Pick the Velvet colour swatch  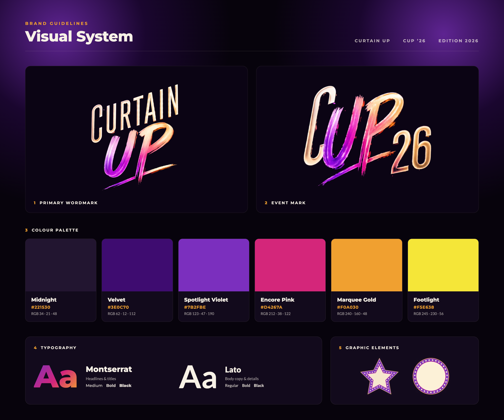[137, 265]
